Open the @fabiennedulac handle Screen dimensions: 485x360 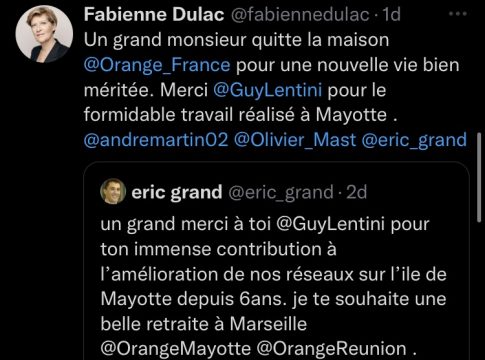point(300,15)
